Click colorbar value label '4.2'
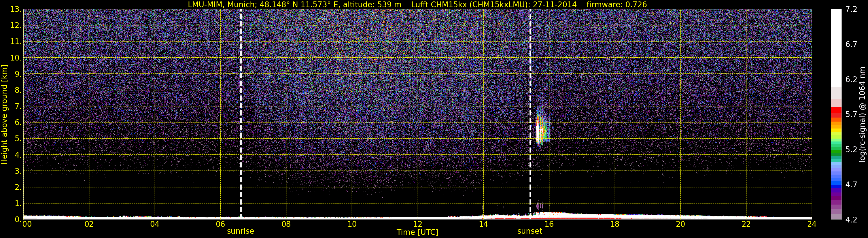Screen dimensions: 868x238 [852, 220]
